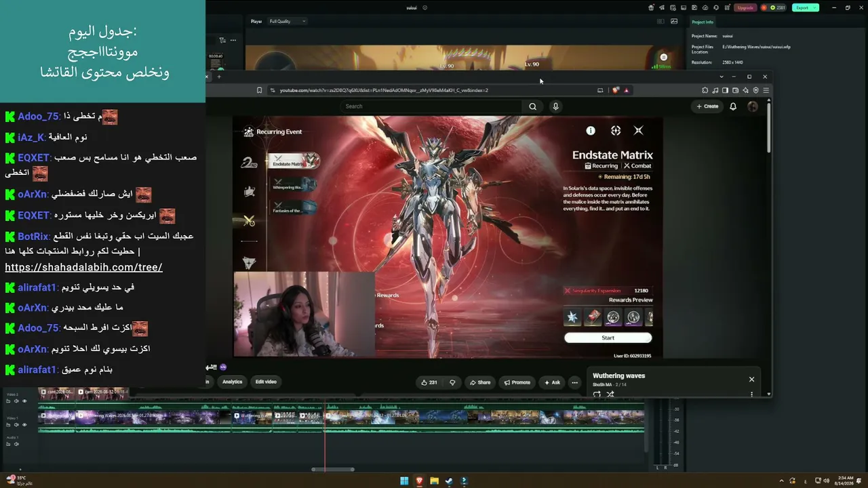
Task: Close the Wuthering waves playlist panel
Action: click(x=751, y=379)
